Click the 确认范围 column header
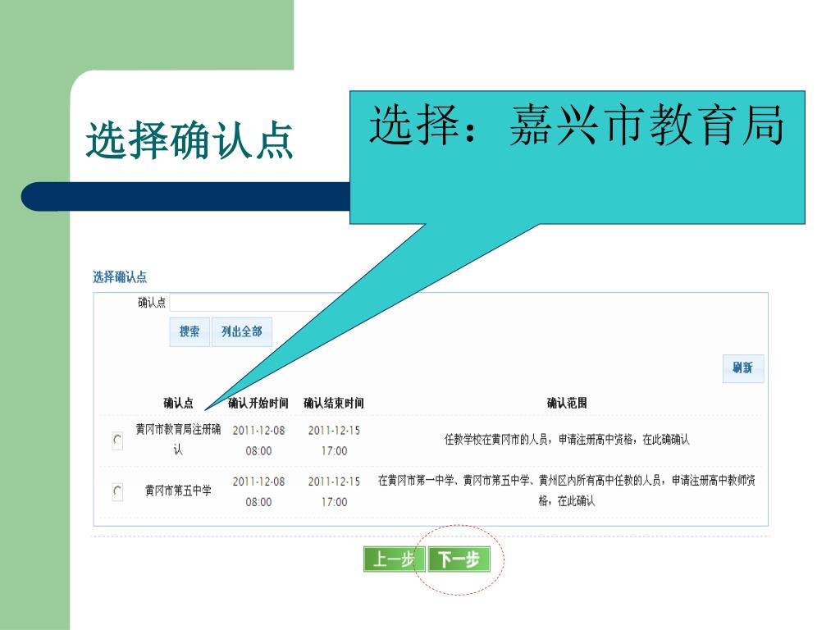 click(x=567, y=403)
